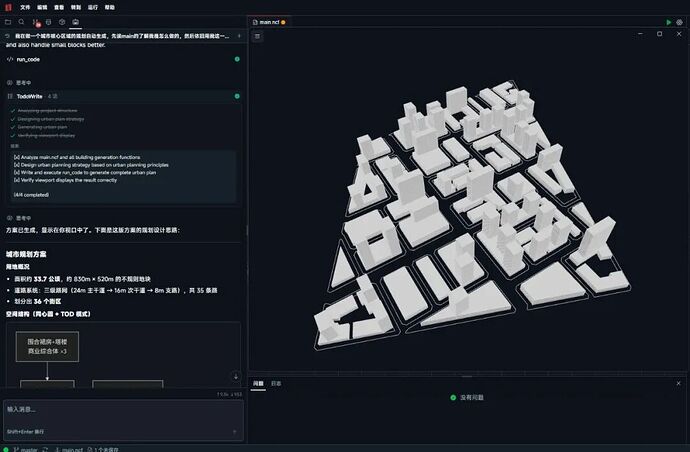This screenshot has height=452, width=690.
Task: Click the Analyze main.ncf result line
Action: pyautogui.click(x=77, y=157)
